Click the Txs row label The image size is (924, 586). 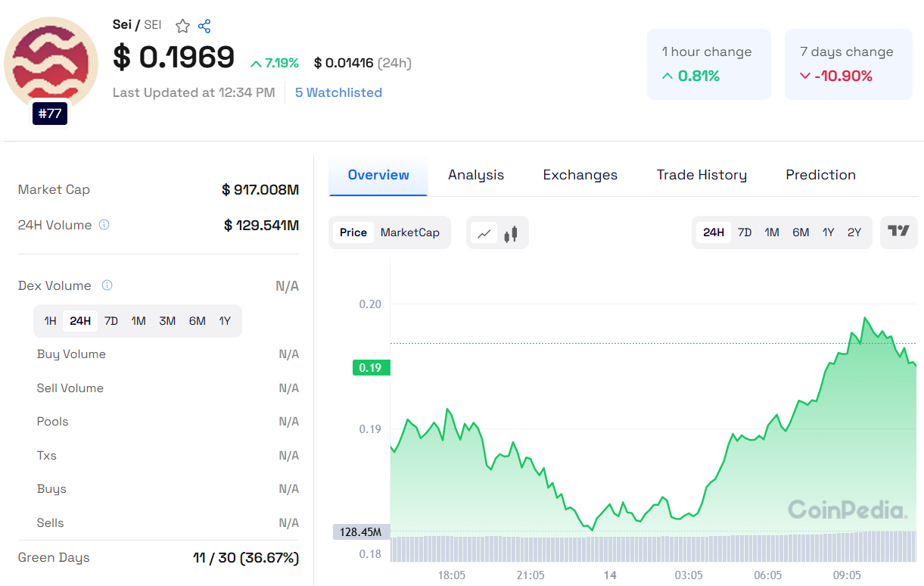(46, 456)
